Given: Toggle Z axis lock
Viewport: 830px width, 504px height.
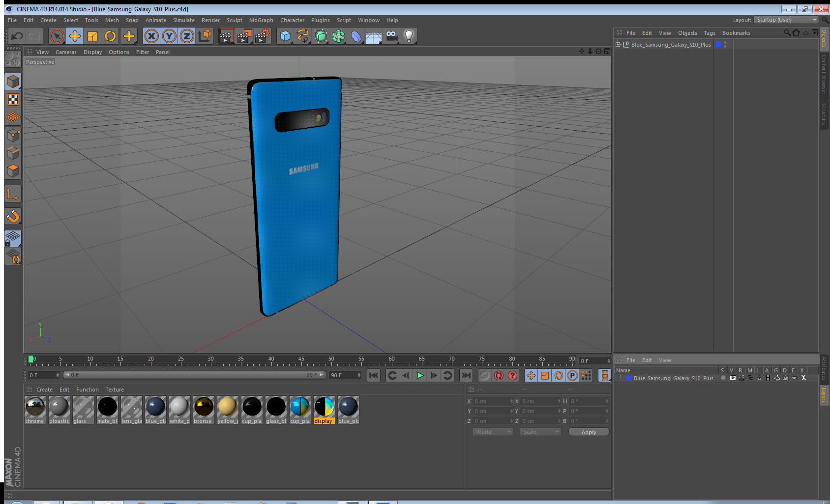Looking at the screenshot, I should coord(187,36).
